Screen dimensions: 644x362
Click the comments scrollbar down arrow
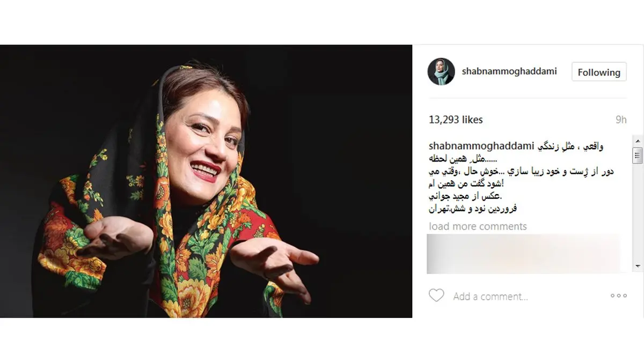638,266
